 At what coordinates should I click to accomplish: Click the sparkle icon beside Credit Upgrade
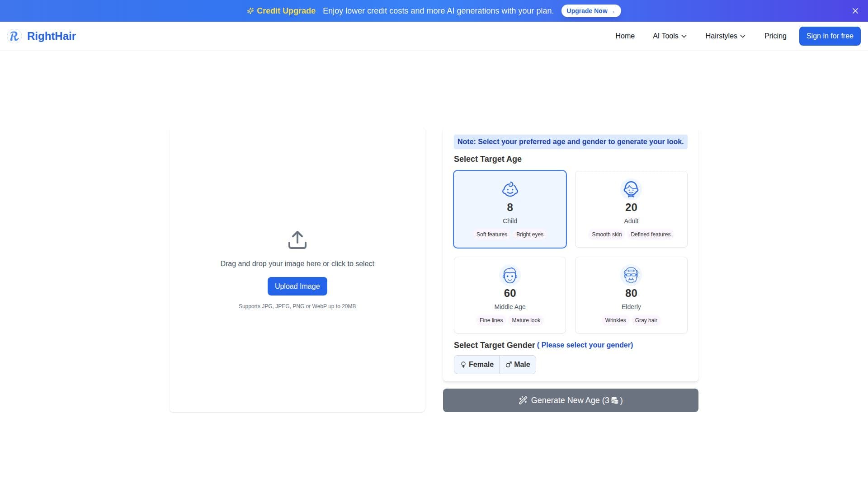[x=250, y=11]
